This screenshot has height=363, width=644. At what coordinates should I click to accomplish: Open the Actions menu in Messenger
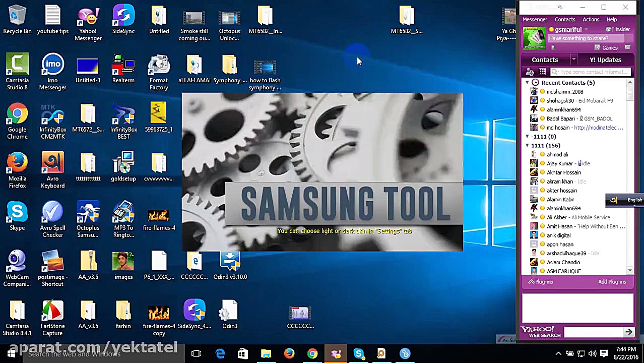click(591, 20)
